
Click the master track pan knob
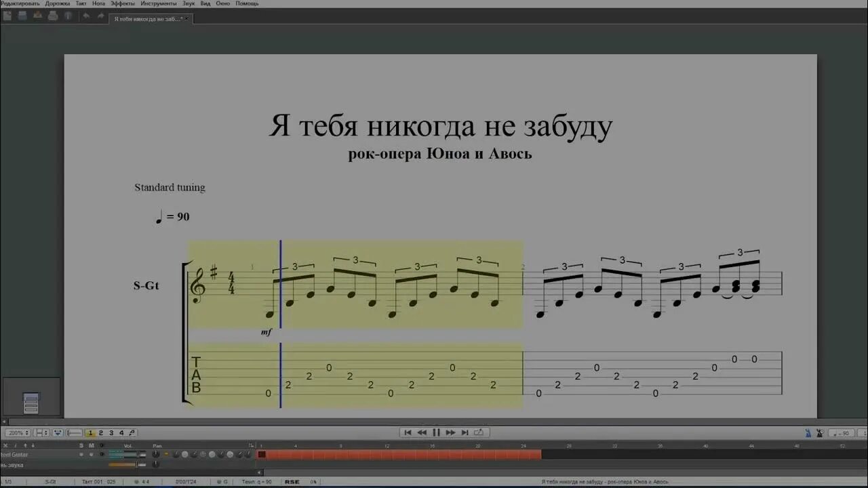pyautogui.click(x=155, y=464)
